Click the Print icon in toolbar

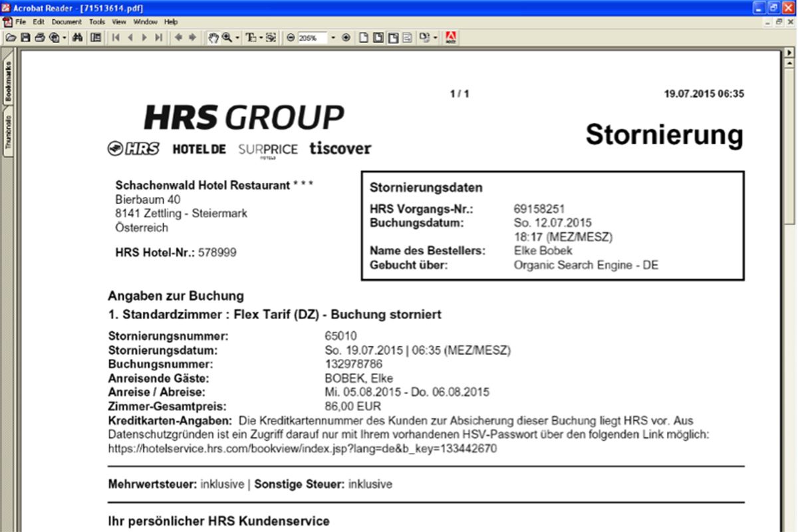(40, 38)
